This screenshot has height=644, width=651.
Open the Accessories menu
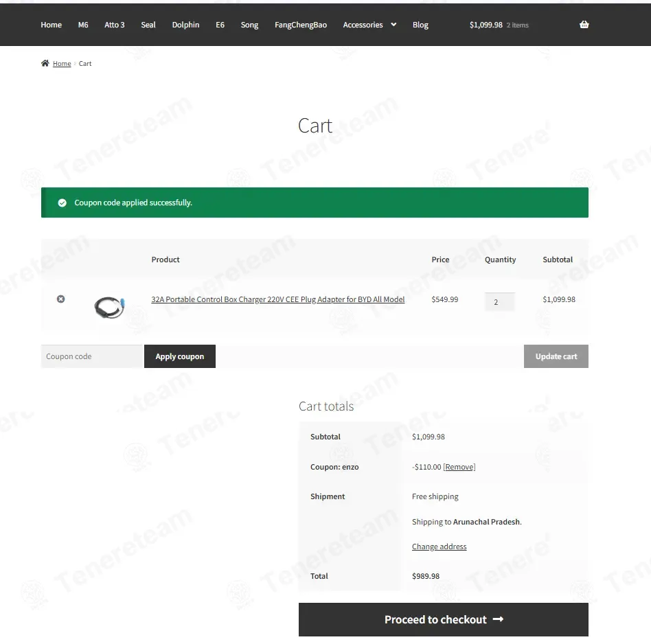point(363,25)
